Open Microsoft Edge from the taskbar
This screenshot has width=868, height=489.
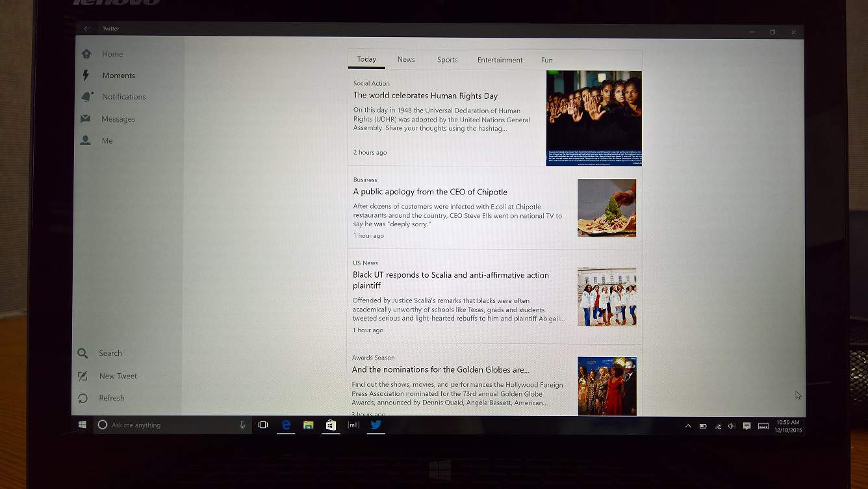tap(286, 425)
